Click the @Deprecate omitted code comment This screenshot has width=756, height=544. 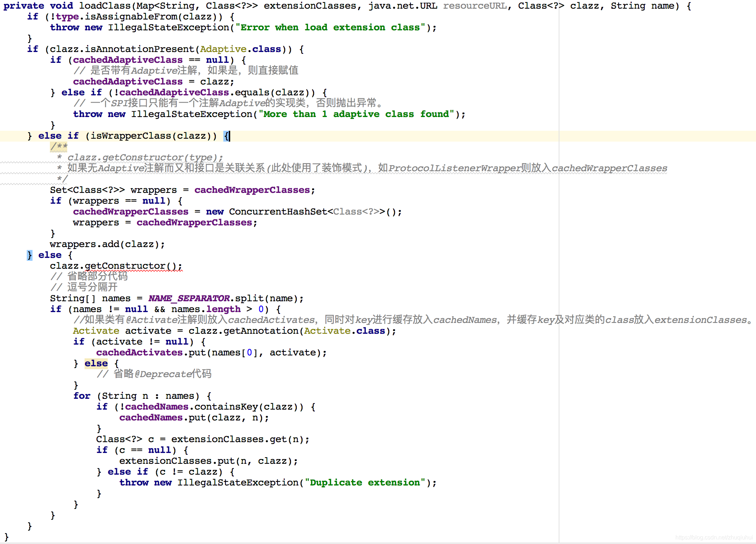click(x=154, y=374)
